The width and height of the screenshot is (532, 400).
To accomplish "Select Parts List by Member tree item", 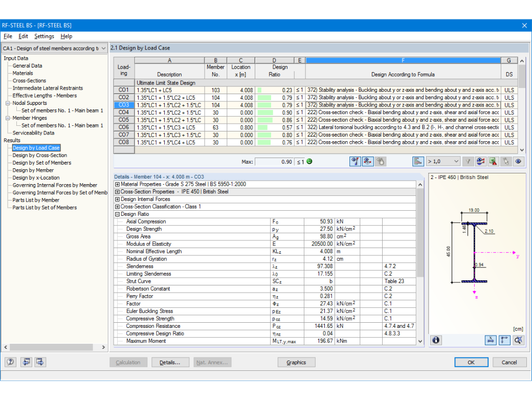I will pos(36,200).
